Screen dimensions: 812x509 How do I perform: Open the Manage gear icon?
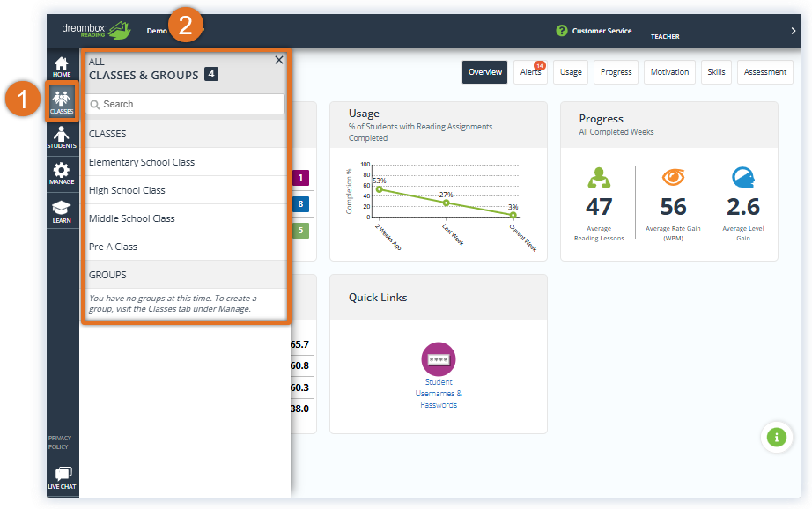coord(62,173)
